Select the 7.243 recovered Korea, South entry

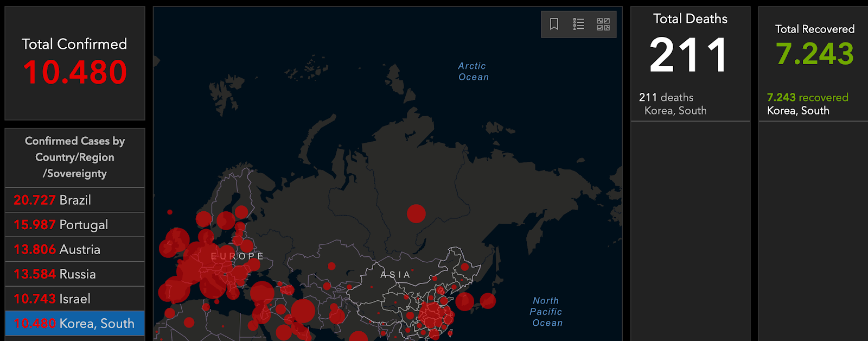click(x=814, y=104)
